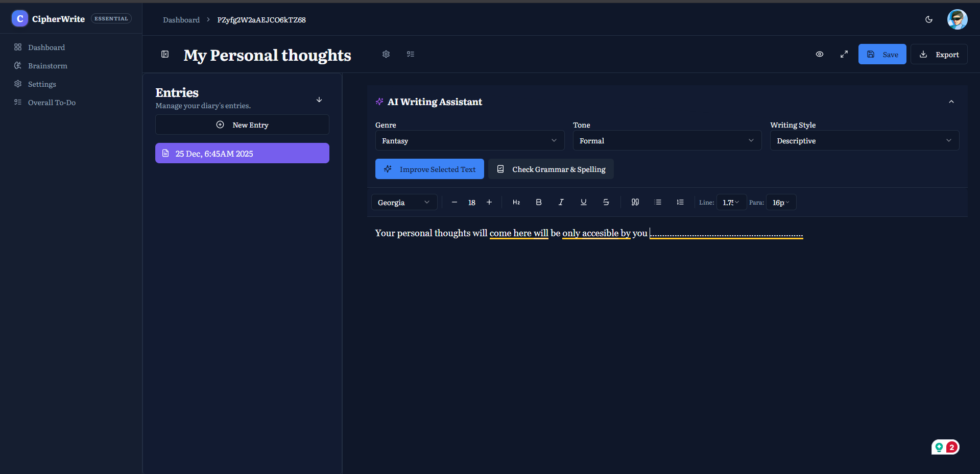Toggle preview mode with the eye icon

(x=819, y=54)
